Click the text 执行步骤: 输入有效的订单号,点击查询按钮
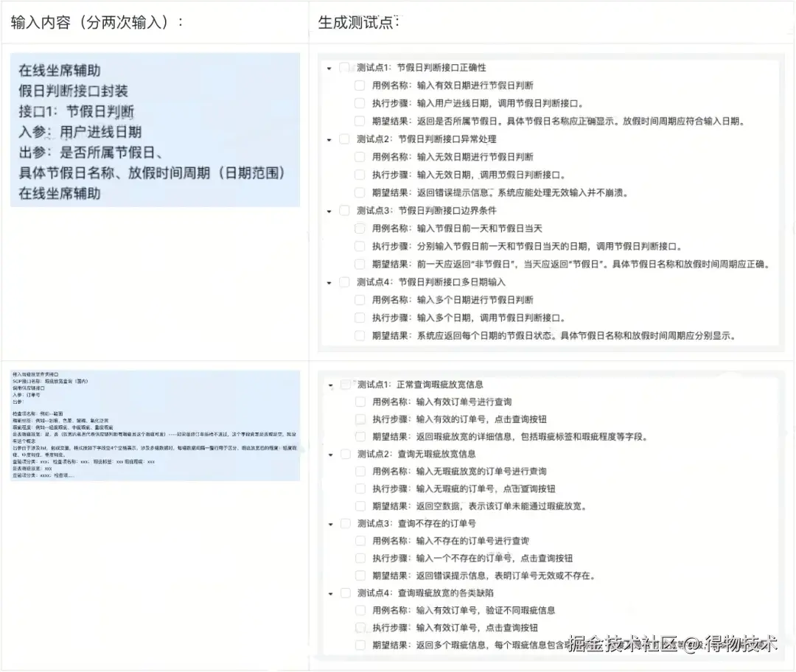Image resolution: width=796 pixels, height=672 pixels. coord(459,419)
